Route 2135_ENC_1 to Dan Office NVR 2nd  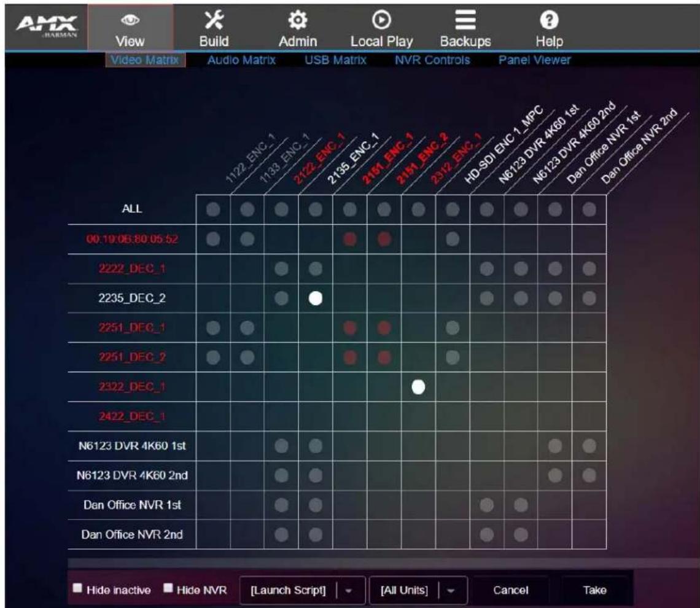(316, 534)
